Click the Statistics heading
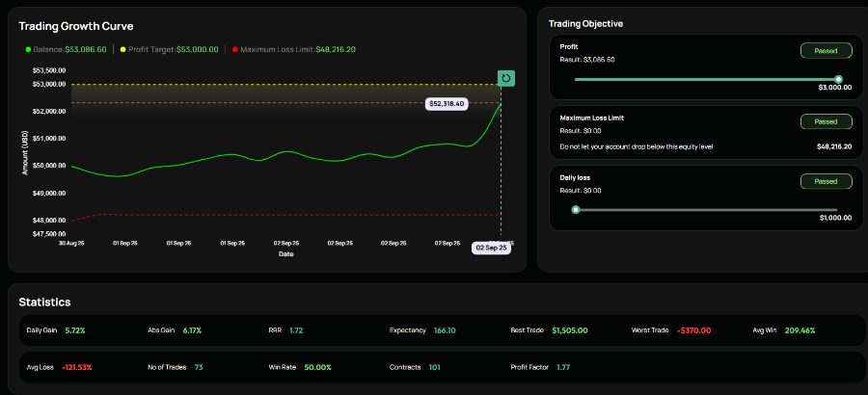This screenshot has height=395, width=868. 44,303
